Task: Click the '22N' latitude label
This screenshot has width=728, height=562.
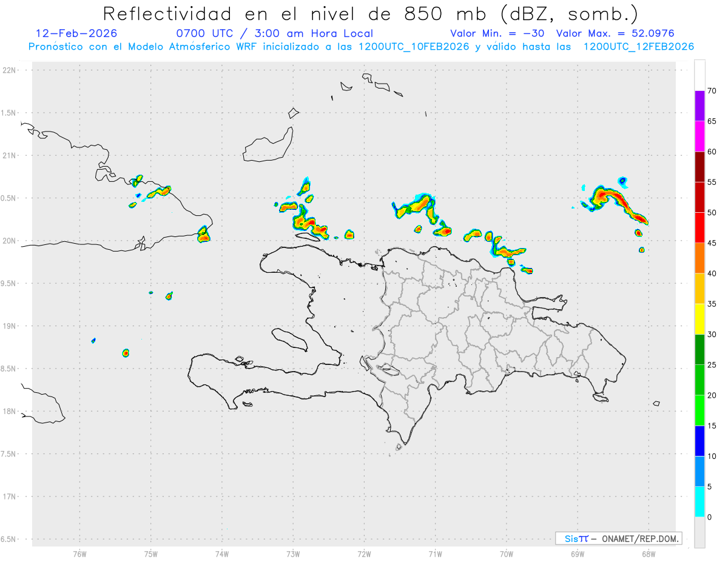Action: [10, 70]
